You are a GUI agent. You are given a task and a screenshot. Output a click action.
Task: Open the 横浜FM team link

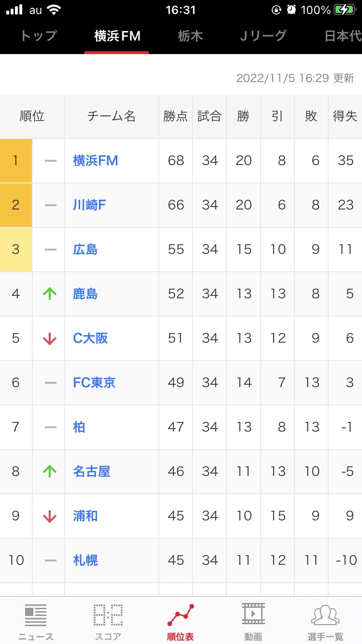(x=96, y=161)
